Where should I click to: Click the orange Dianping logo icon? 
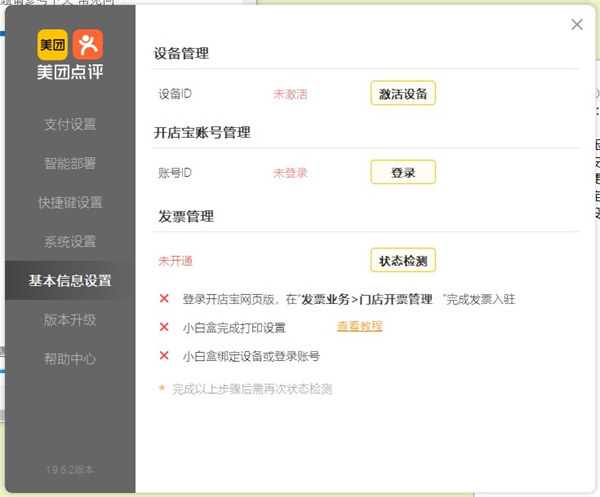[87, 44]
